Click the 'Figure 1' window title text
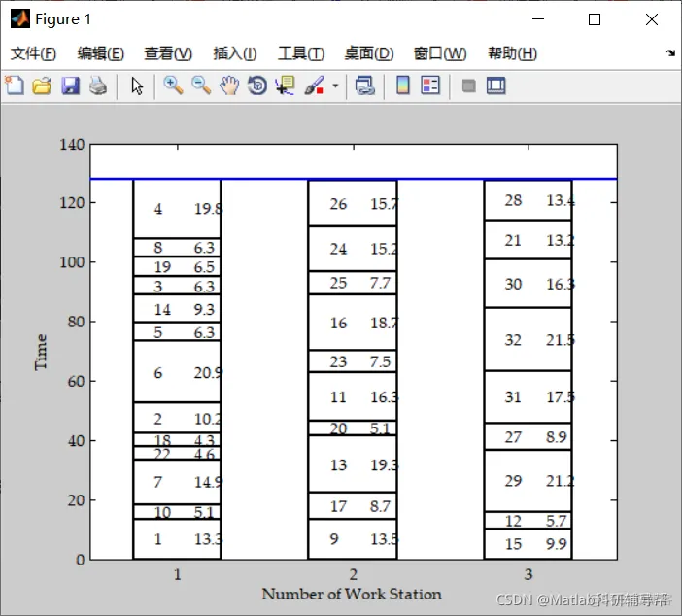This screenshot has width=682, height=616. coord(63,19)
